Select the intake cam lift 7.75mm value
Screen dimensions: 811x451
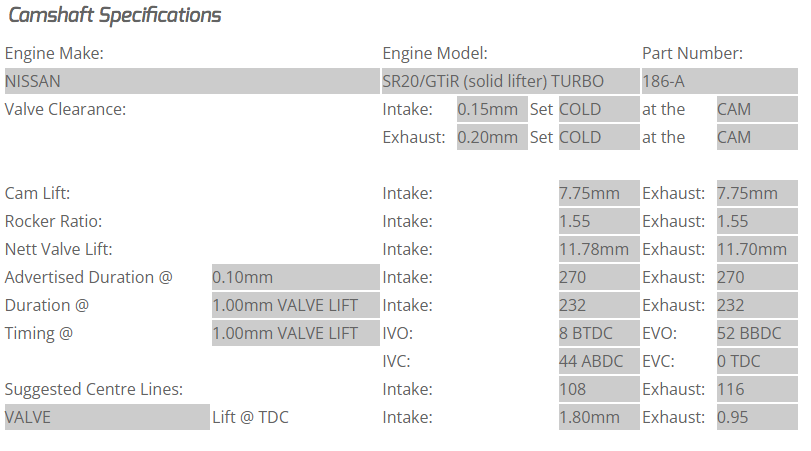click(598, 193)
